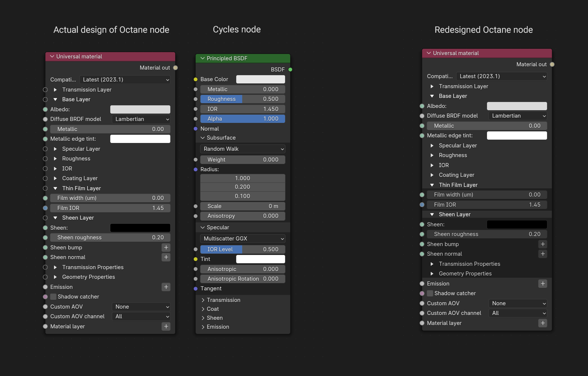Click the Roughness slider in Principled BSDF
This screenshot has height=376, width=588.
(243, 99)
